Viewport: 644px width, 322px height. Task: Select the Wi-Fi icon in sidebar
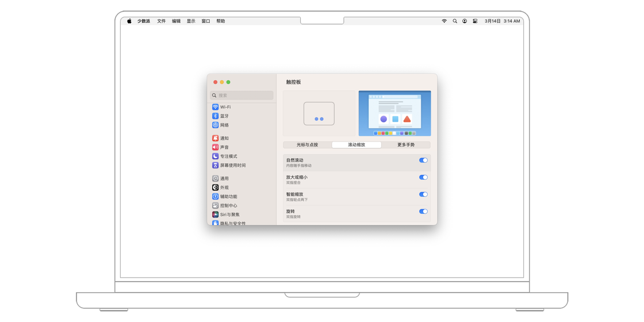click(x=215, y=107)
